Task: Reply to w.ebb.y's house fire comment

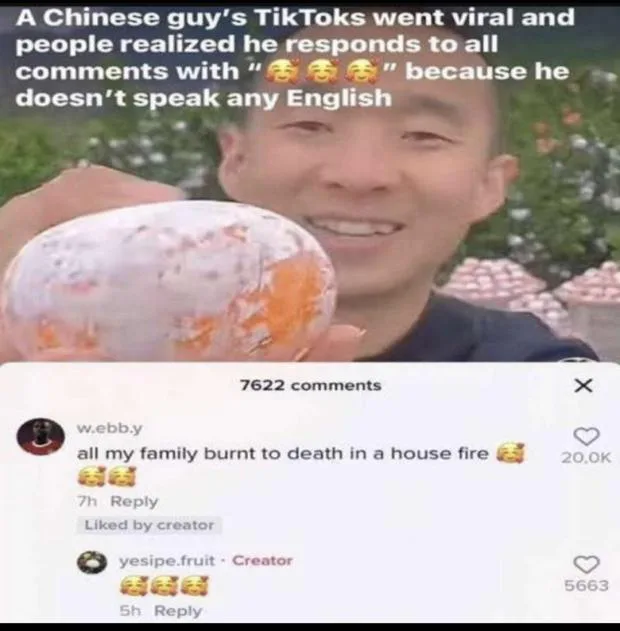Action: (134, 501)
